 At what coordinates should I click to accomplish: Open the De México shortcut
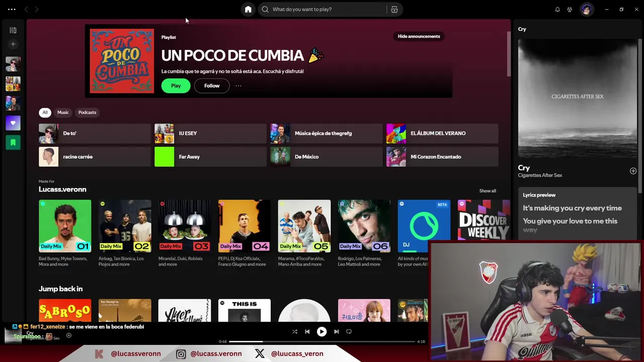(326, 157)
